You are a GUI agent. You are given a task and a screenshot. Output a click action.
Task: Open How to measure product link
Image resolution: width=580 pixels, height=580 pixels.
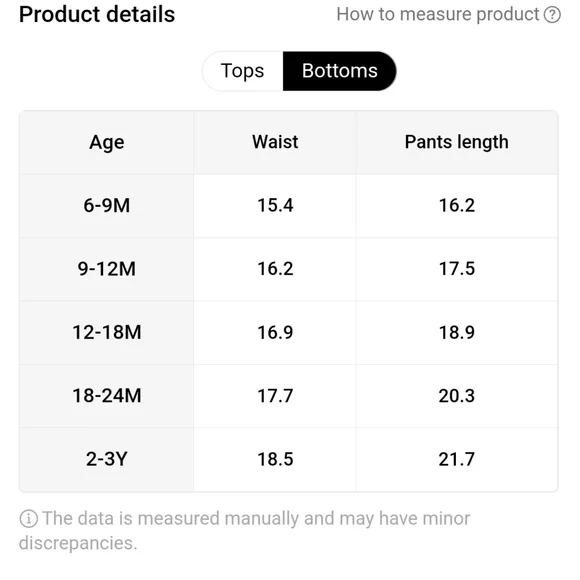point(448,15)
